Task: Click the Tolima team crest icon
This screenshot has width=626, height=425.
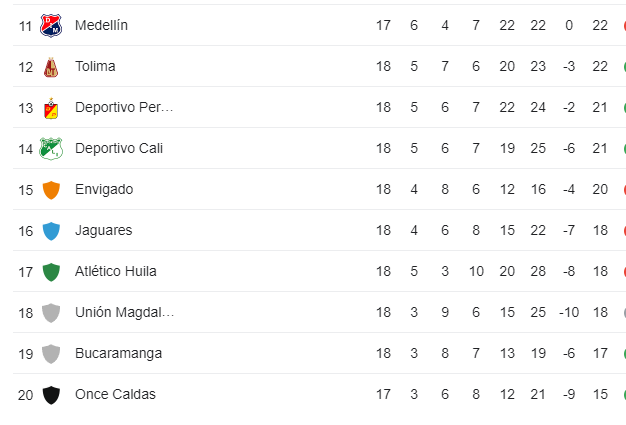Action: (x=51, y=67)
